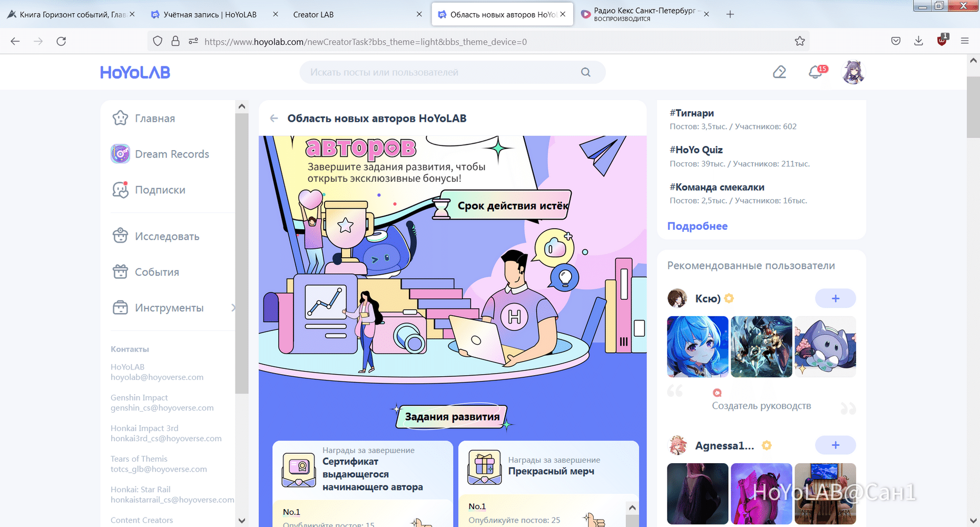
Task: Follow user Ксю) with plus button
Action: [x=835, y=298]
